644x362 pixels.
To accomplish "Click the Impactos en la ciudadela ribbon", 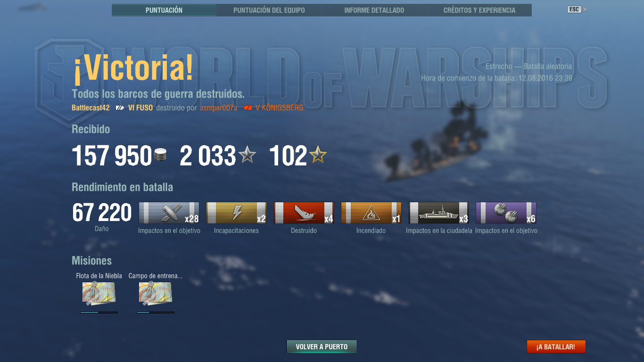I will [x=438, y=214].
